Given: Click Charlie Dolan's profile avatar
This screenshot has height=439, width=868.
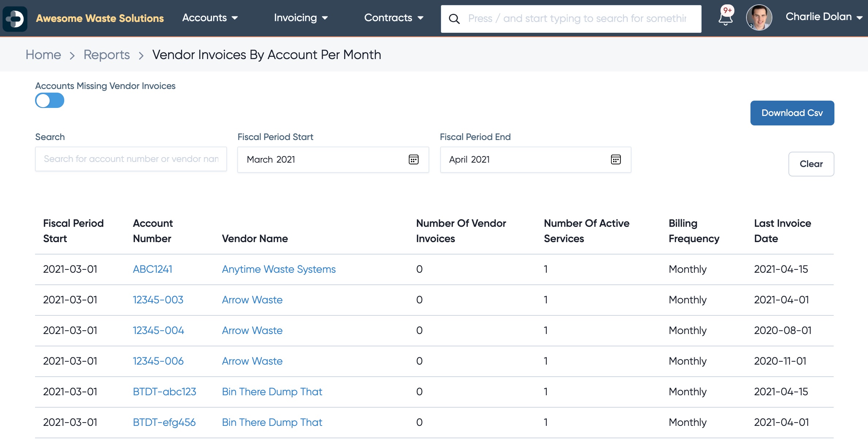Looking at the screenshot, I should (759, 18).
